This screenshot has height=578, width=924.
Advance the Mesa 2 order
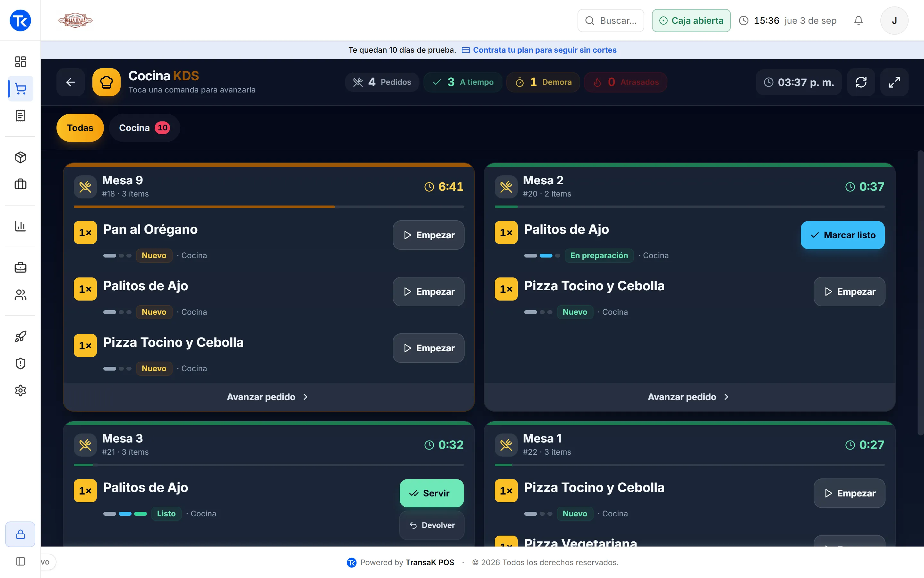[x=689, y=397]
